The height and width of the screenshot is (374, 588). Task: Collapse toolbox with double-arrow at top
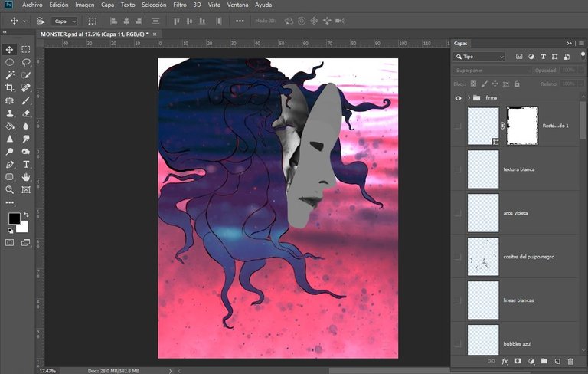click(x=5, y=32)
